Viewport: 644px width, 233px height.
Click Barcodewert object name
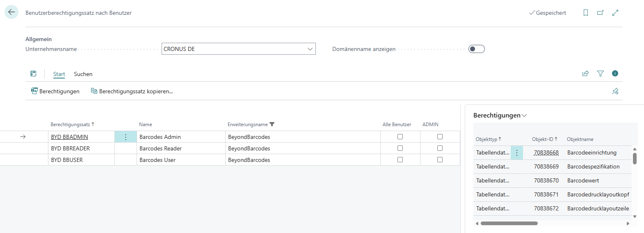pyautogui.click(x=583, y=180)
